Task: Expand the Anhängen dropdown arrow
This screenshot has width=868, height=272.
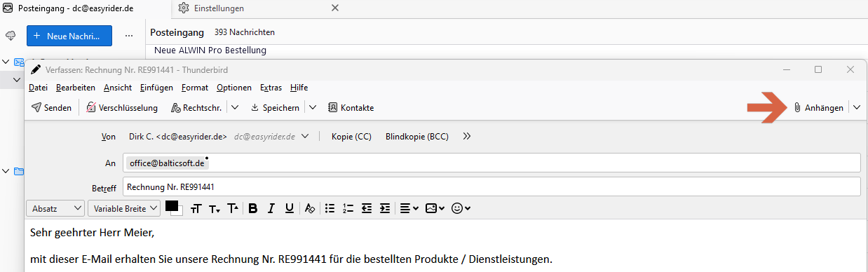Action: [856, 108]
